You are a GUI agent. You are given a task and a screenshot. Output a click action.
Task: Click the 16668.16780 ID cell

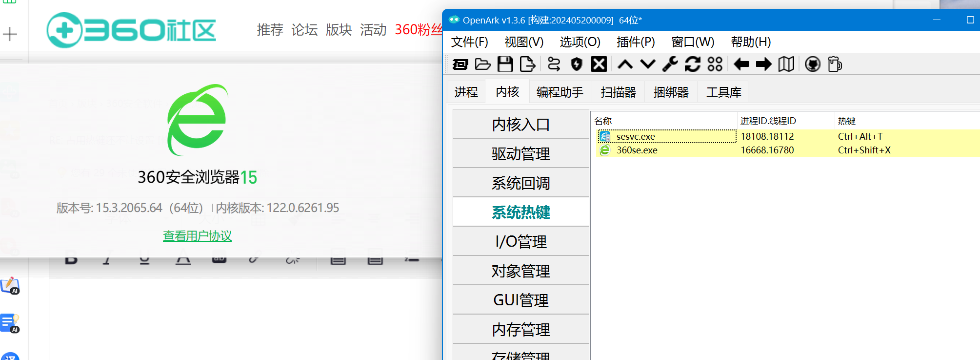(x=767, y=150)
